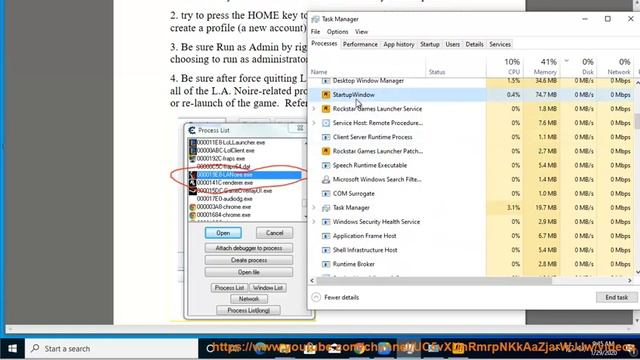Click Task Manager memory value 19.7 MB
Image resolution: width=640 pixels, height=360 pixels.
coord(546,208)
